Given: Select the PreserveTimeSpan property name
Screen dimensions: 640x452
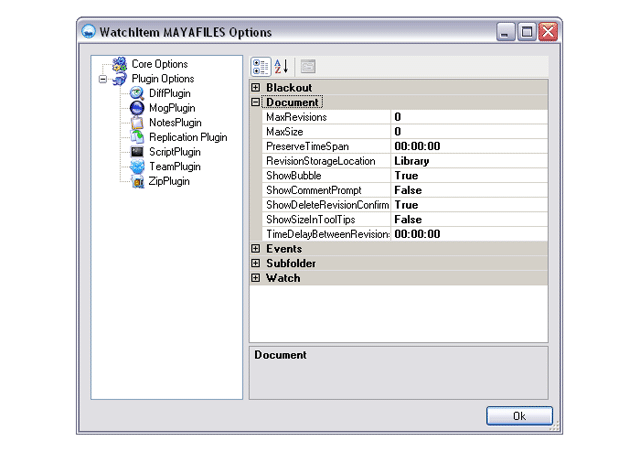Looking at the screenshot, I should (307, 147).
